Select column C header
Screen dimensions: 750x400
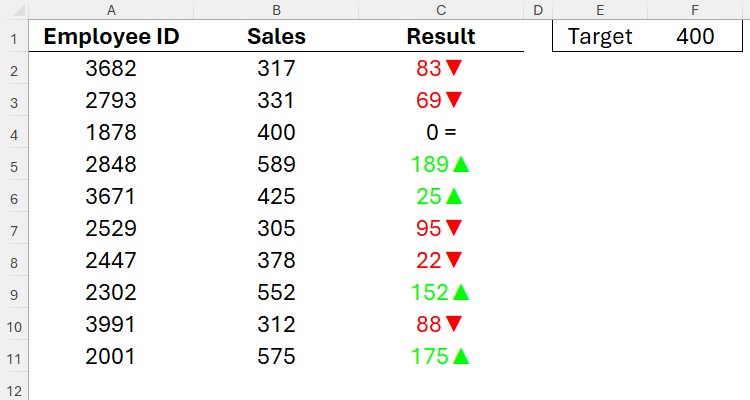click(440, 9)
